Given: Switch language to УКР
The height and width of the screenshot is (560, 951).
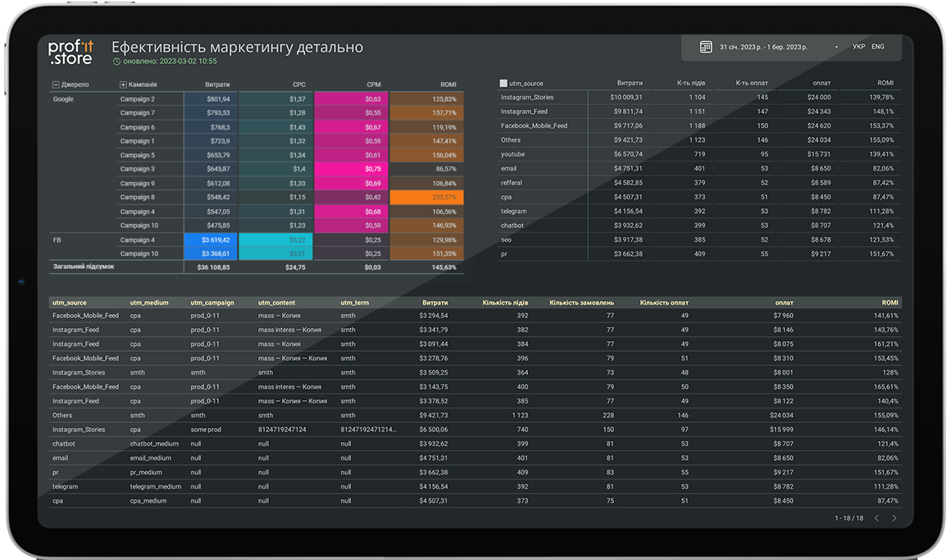Looking at the screenshot, I should [858, 47].
